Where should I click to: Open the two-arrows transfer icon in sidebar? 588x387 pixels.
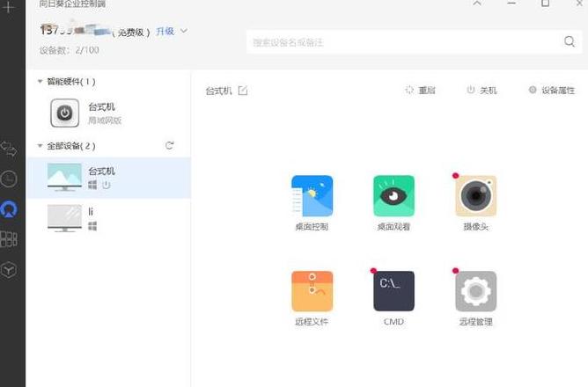pyautogui.click(x=9, y=150)
